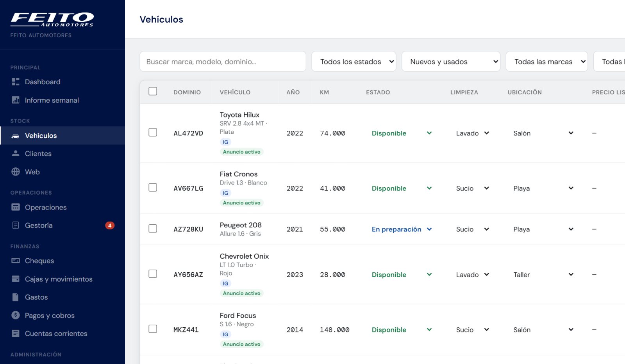Image resolution: width=625 pixels, height=364 pixels.
Task: Open the Cheques icon in Finanzas
Action: [16, 261]
